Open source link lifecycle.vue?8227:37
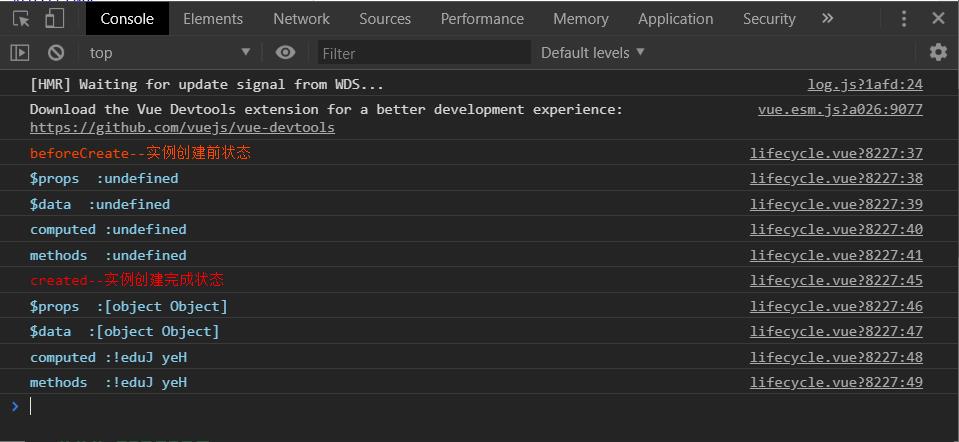Screen dimensions: 959x442 tap(836, 153)
